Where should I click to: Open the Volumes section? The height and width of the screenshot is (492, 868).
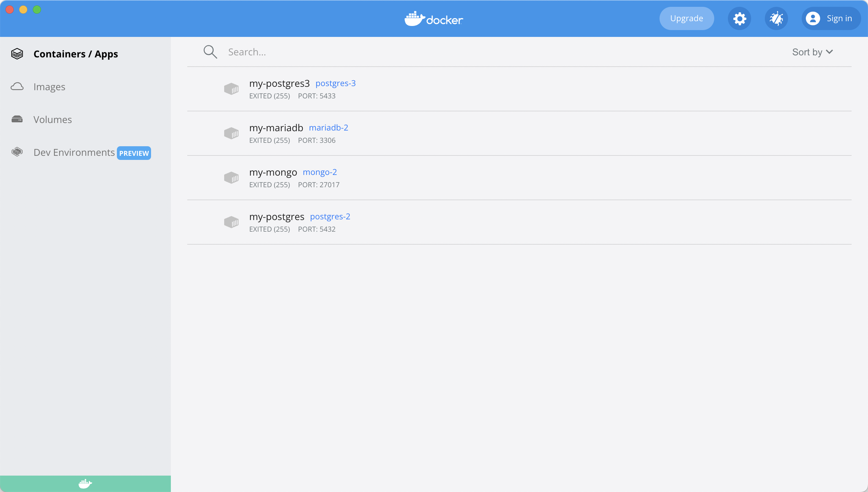(x=53, y=120)
